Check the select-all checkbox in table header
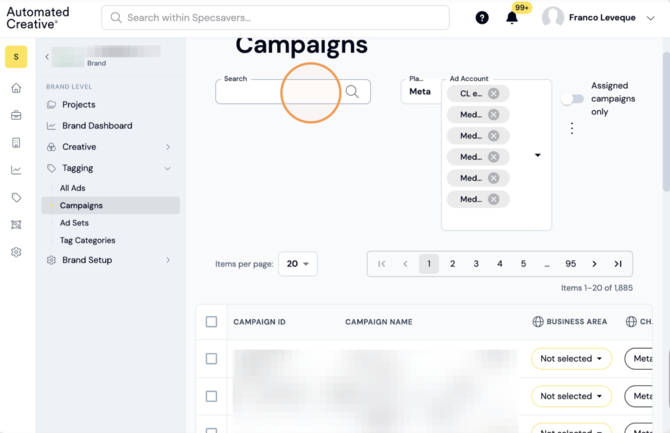This screenshot has height=433, width=670. coord(212,322)
